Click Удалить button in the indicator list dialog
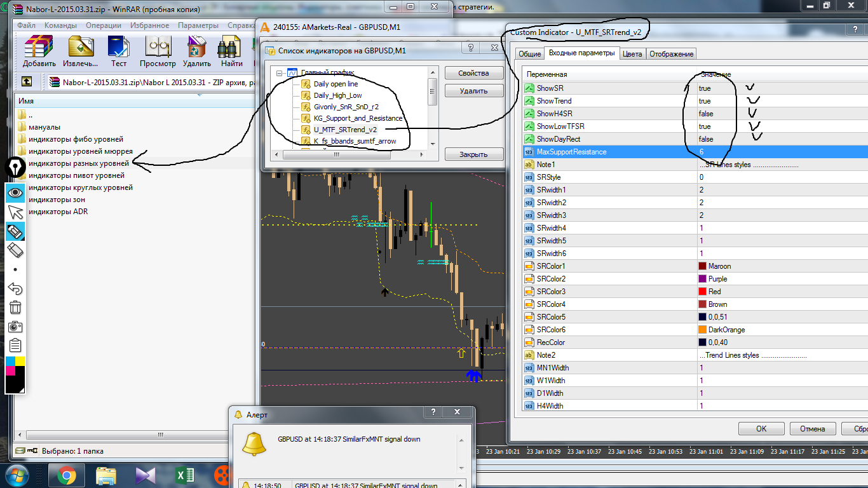Viewport: 868px width, 488px height. pyautogui.click(x=474, y=91)
